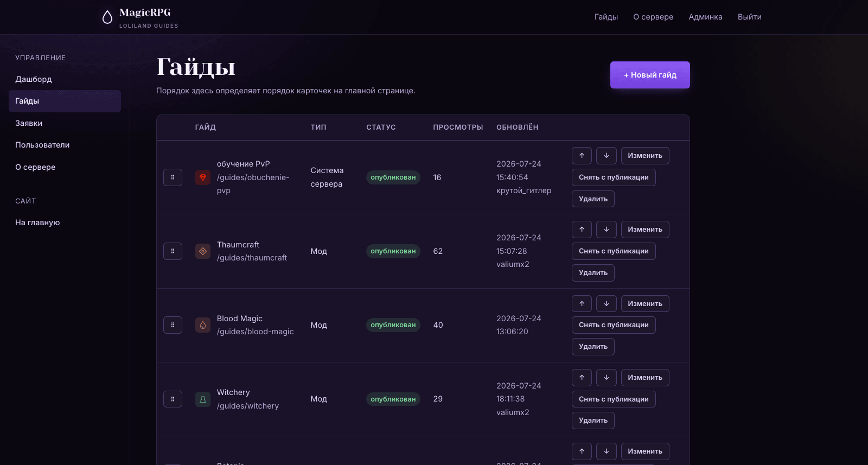Open Дашборд in the sidebar
Viewport: 868px width, 465px height.
65,79
